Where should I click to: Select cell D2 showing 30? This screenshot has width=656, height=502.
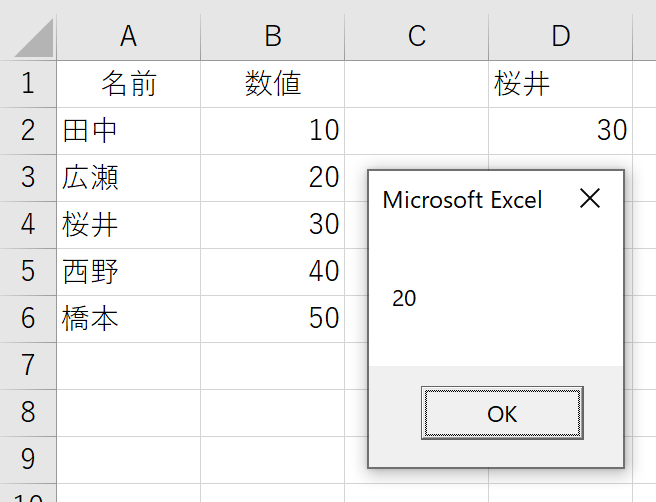click(561, 131)
